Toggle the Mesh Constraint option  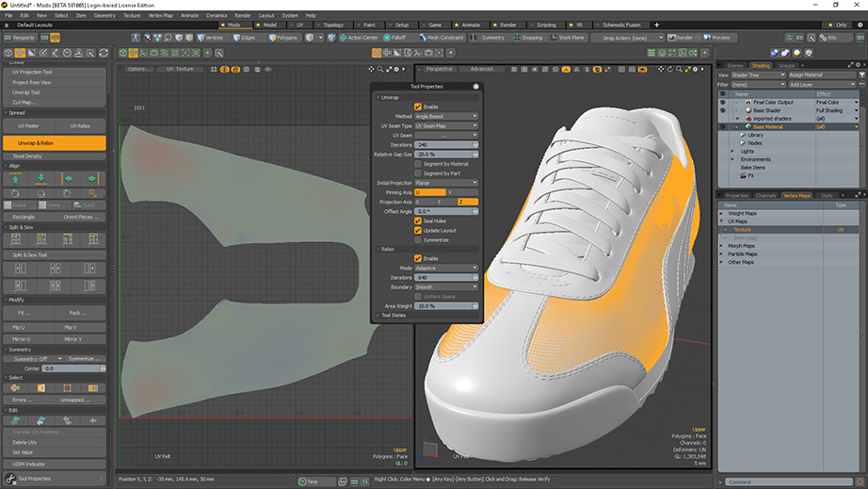[441, 38]
